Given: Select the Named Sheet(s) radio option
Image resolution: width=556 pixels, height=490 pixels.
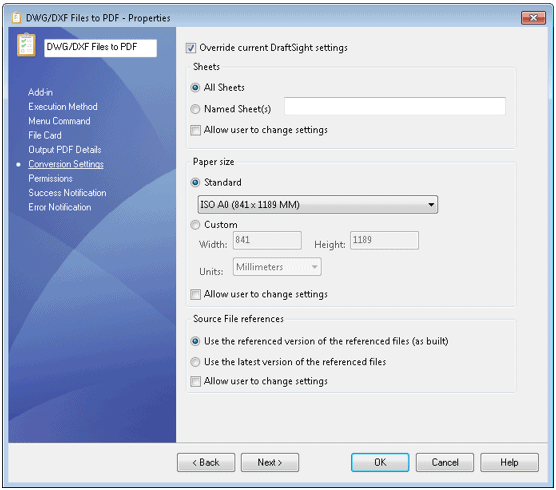Looking at the screenshot, I should pos(195,109).
